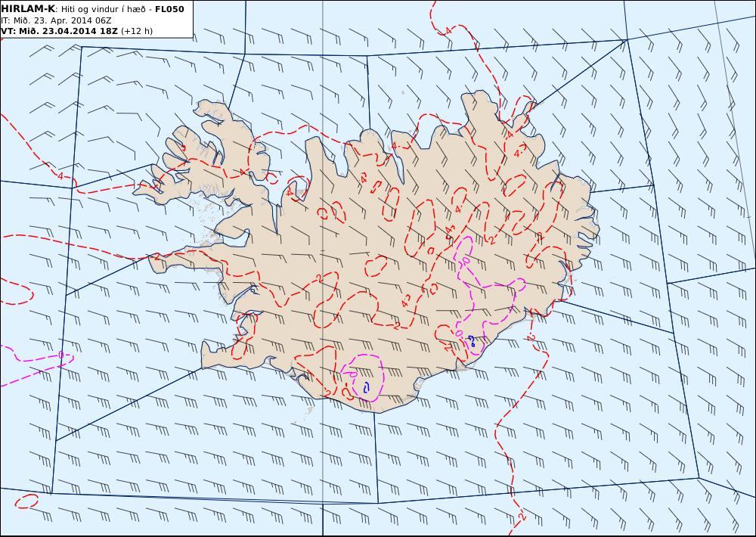Select the 'Hiti og vindur í hæð' caption
This screenshot has height=537, width=756.
click(103, 9)
